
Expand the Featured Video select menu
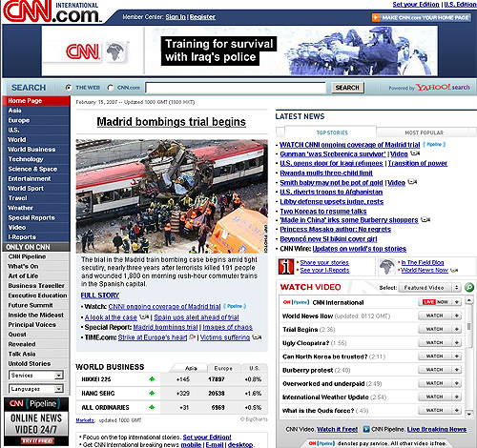(x=429, y=288)
